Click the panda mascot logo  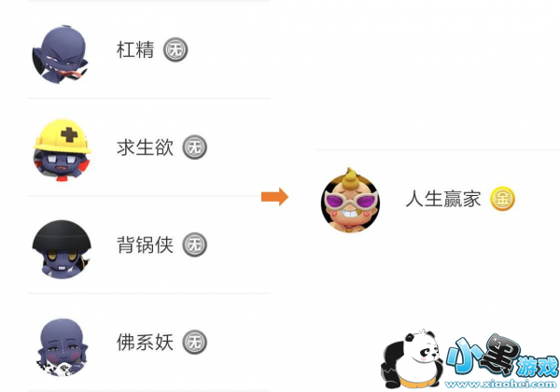click(412, 358)
